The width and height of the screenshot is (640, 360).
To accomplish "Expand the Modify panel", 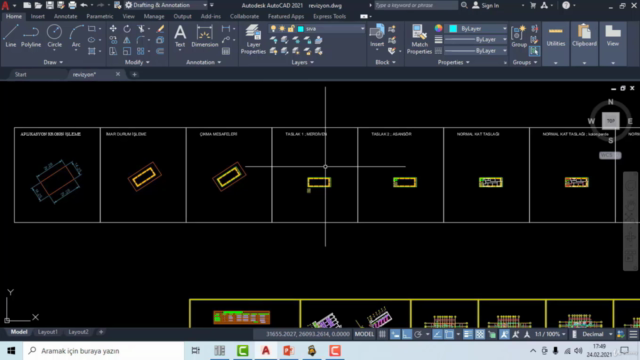I will point(137,62).
